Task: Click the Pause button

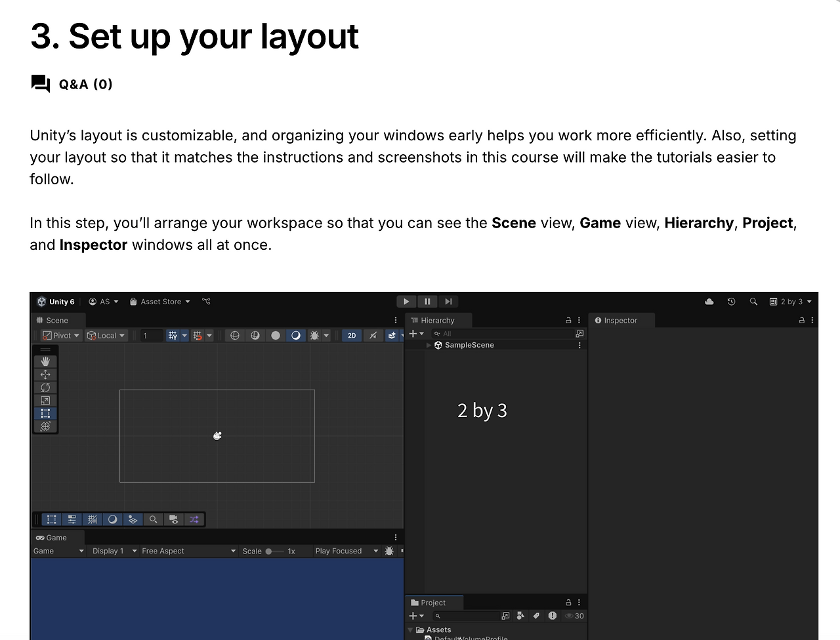Action: point(427,302)
